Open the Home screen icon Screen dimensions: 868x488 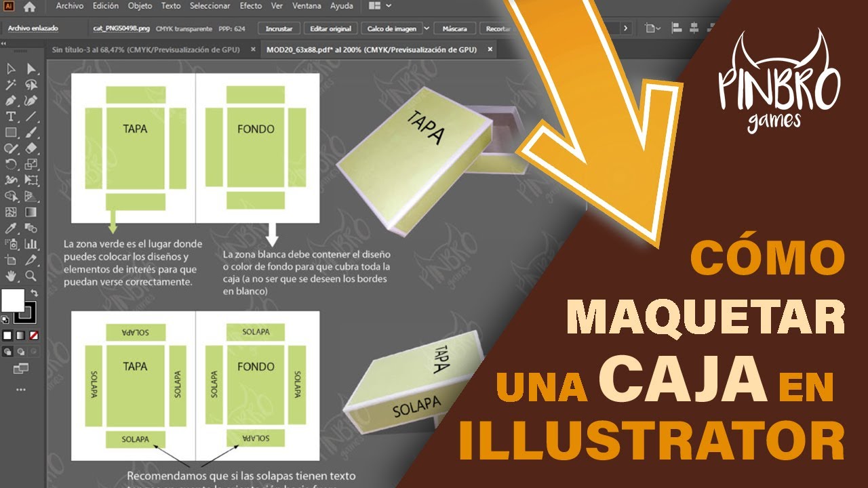(29, 7)
